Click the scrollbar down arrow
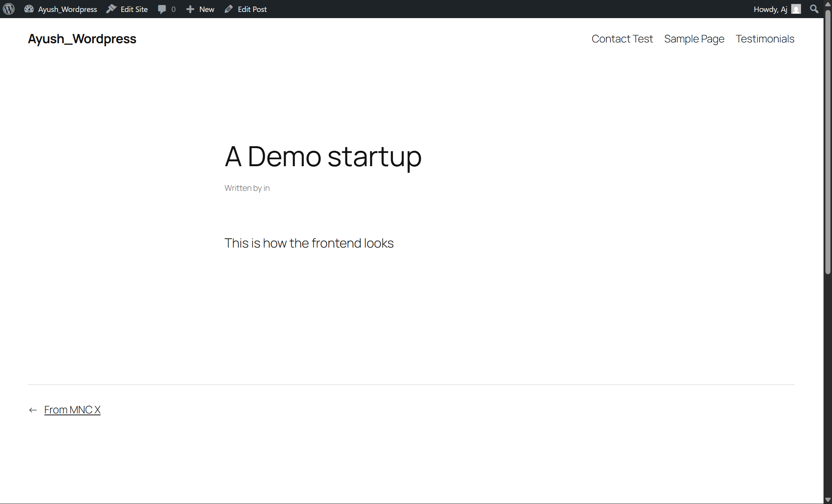The image size is (832, 504). [828, 500]
